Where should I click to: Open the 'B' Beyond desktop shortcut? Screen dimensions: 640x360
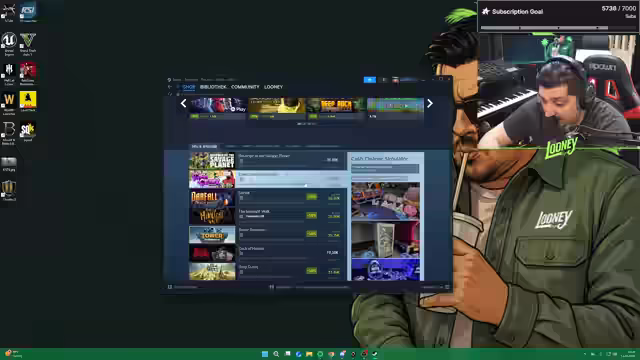pyautogui.click(x=9, y=132)
